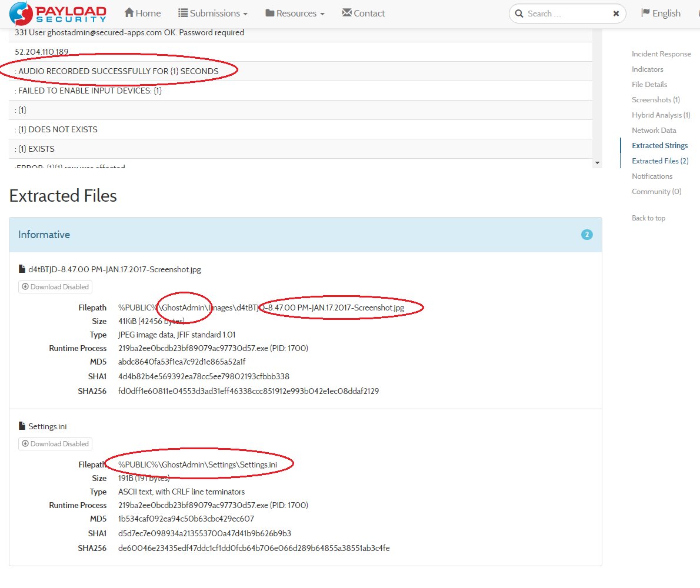Clear the search box with the X
The width and height of the screenshot is (700, 588).
coord(616,14)
